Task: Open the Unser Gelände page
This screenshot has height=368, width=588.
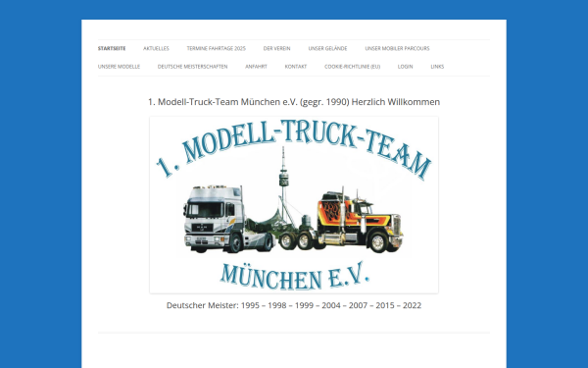Action: pyautogui.click(x=327, y=48)
